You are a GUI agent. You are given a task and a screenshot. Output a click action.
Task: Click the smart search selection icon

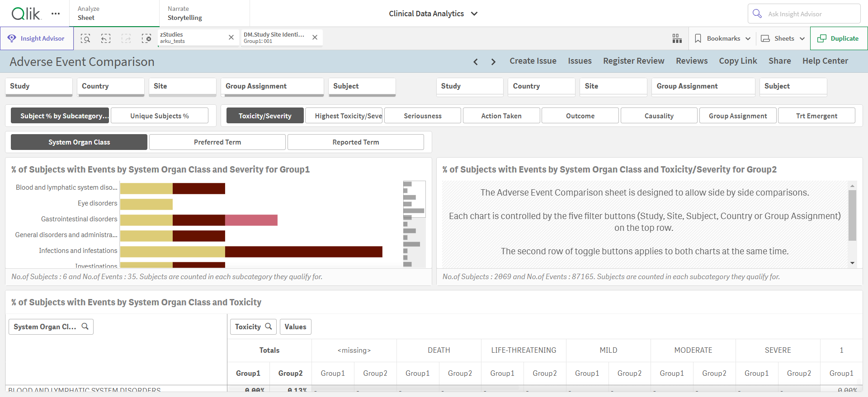85,38
